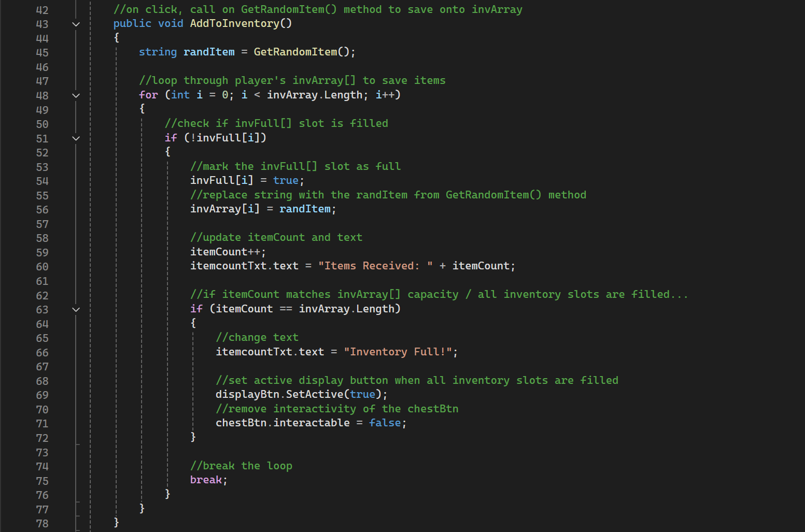
Task: Click line number 60 in the gutter
Action: click(42, 267)
